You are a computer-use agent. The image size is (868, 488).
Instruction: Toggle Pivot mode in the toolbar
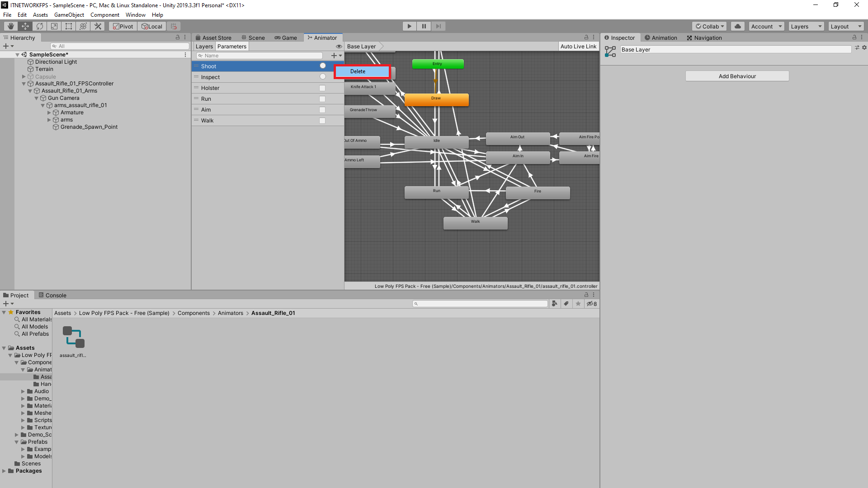point(123,26)
